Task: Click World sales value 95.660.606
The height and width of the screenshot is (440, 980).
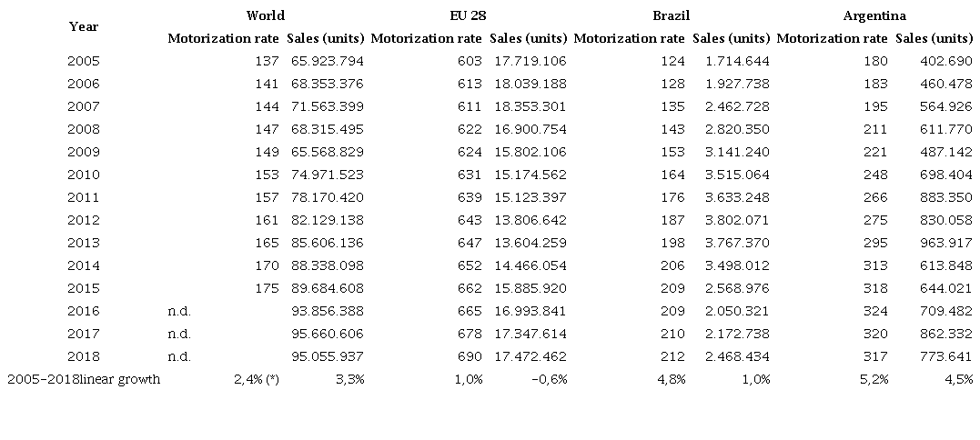Action: pos(326,334)
